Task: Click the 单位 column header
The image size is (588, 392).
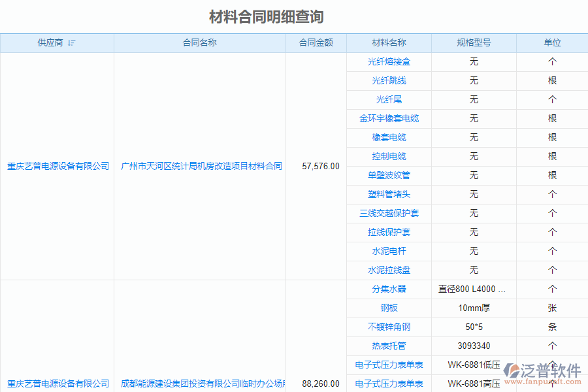Action: tap(552, 42)
